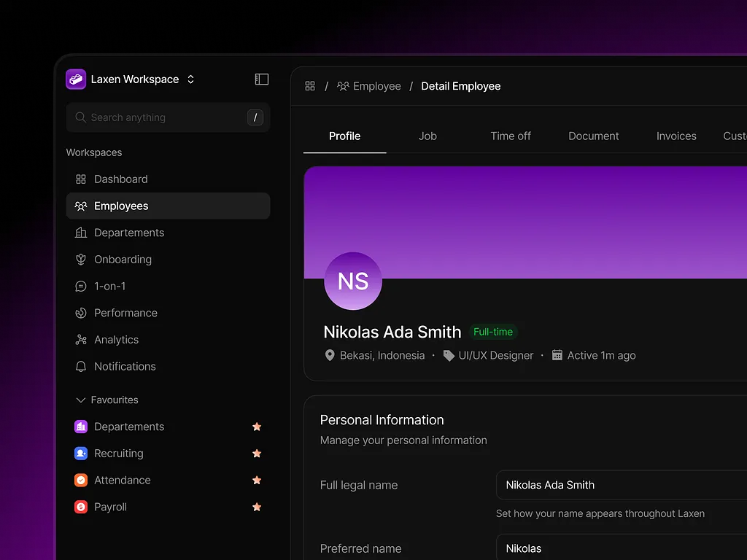Edit the Full legal name field

pos(622,485)
